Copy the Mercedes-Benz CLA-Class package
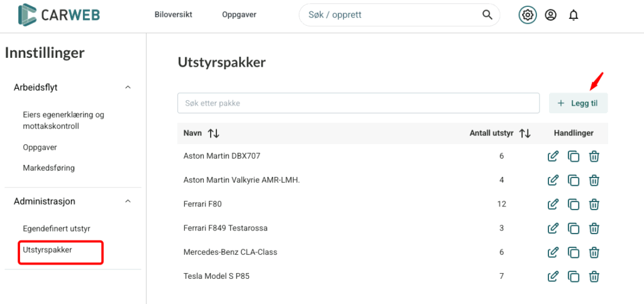 pyautogui.click(x=574, y=252)
